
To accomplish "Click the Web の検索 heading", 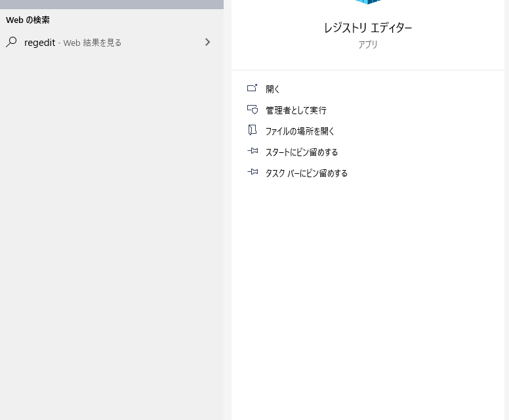I will point(28,20).
